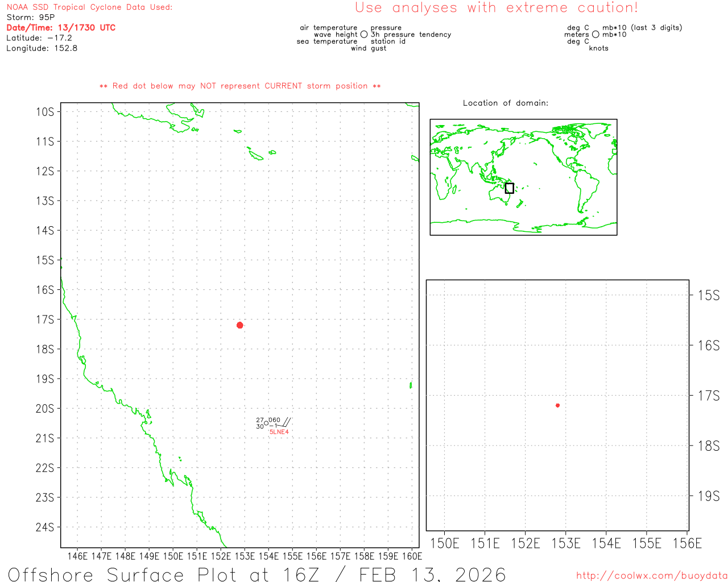
Task: Click the 'Location of domain:' caption
Action: click(505, 103)
